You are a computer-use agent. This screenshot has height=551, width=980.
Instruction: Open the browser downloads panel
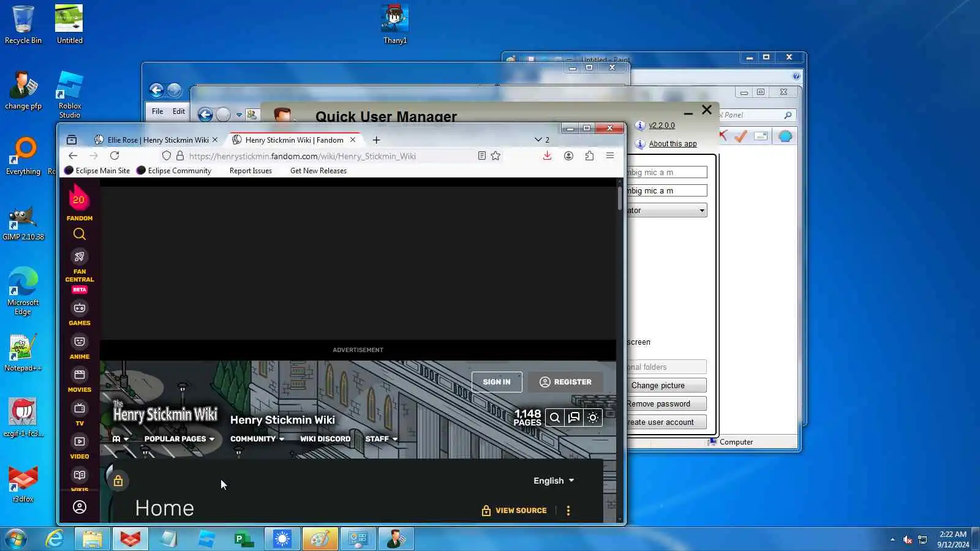[x=547, y=156]
